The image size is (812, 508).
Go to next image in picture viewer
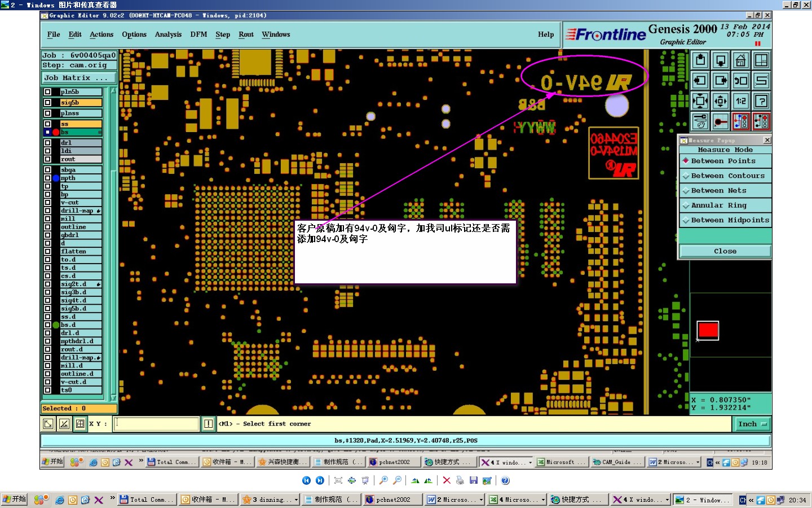pos(320,480)
